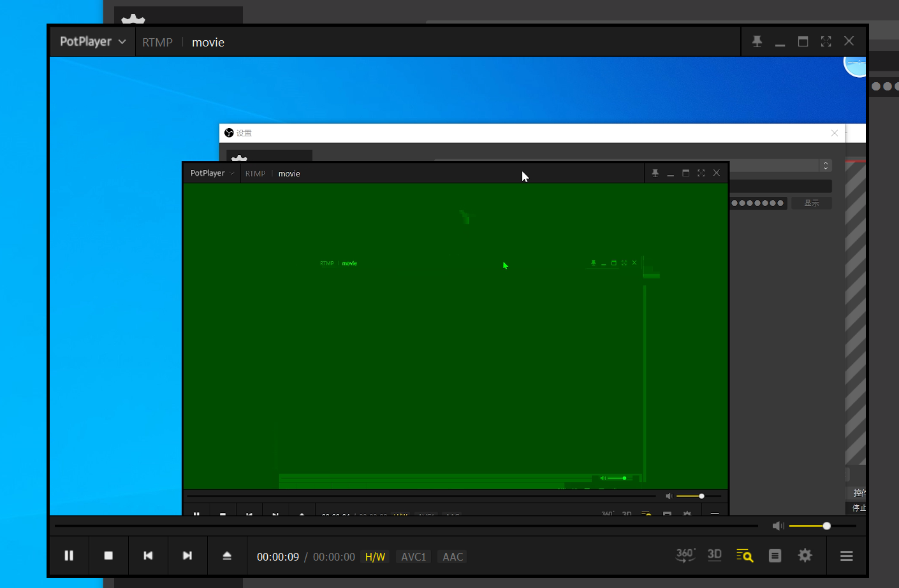The image size is (899, 588).
Task: Maximize the main PotPlayer window
Action: click(x=803, y=41)
